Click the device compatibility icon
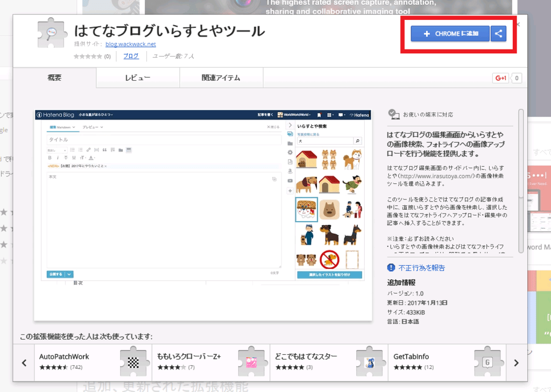 click(393, 114)
